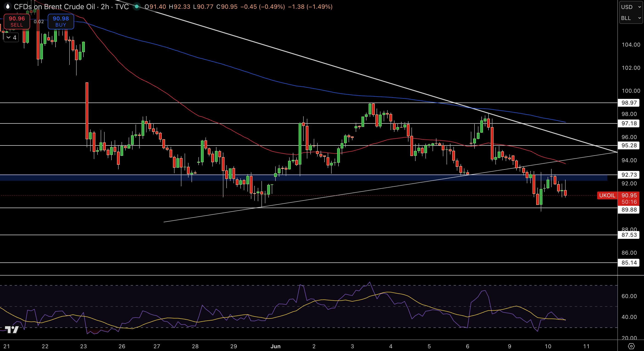Image resolution: width=644 pixels, height=351 pixels.
Task: Select the 95.28 horizontal line price label
Action: (629, 145)
